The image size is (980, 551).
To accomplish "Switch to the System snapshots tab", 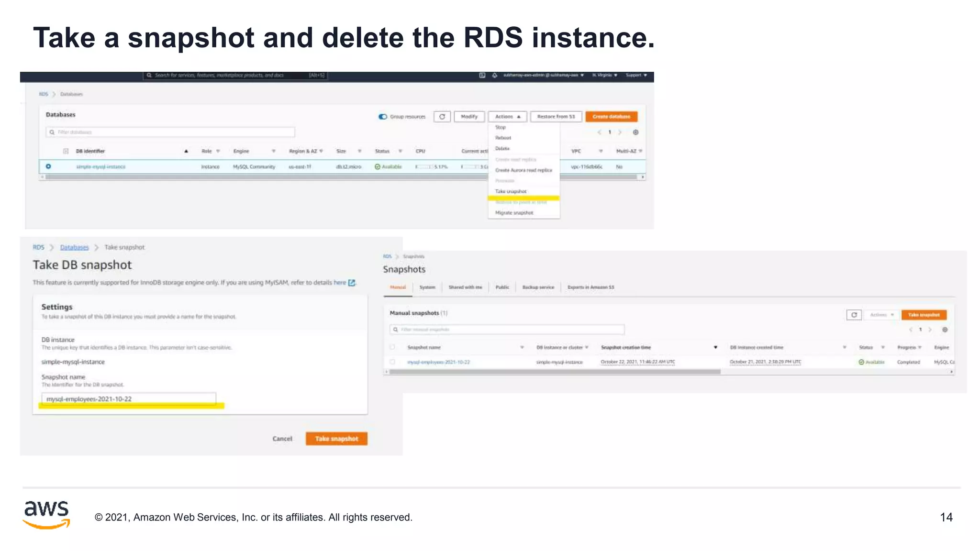I will (x=427, y=287).
